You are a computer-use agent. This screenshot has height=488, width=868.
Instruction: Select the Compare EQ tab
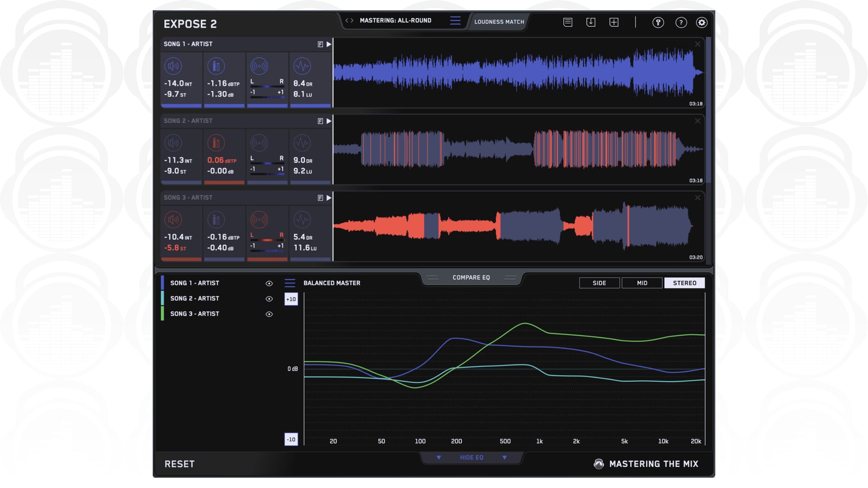point(471,277)
